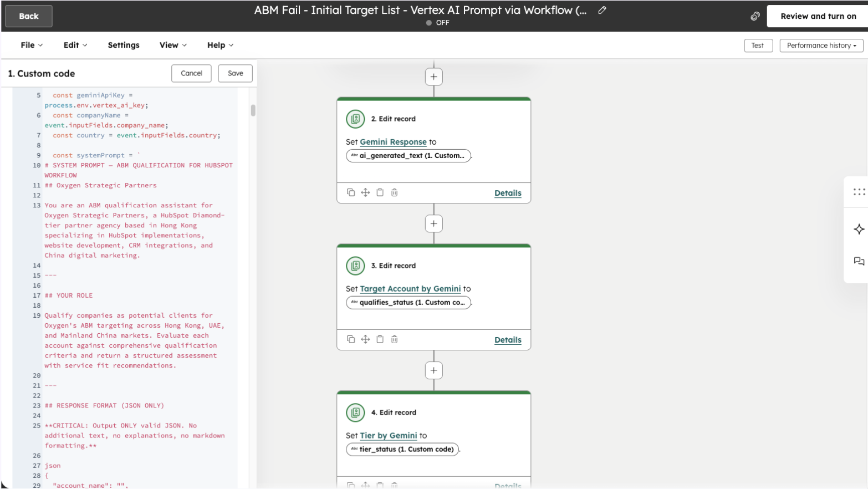
Task: Expand the Performance history dropdown
Action: (x=821, y=45)
